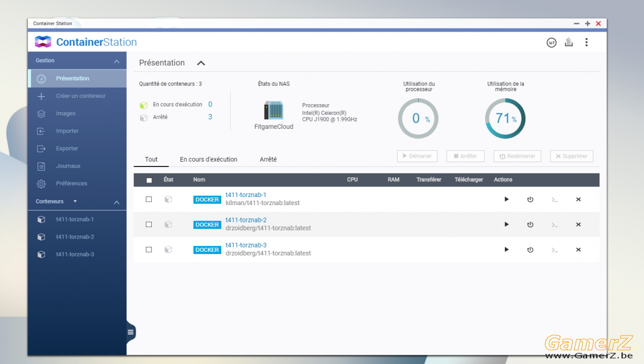This screenshot has height=364, width=644.
Task: Click the running containers count 0
Action: coord(210,105)
